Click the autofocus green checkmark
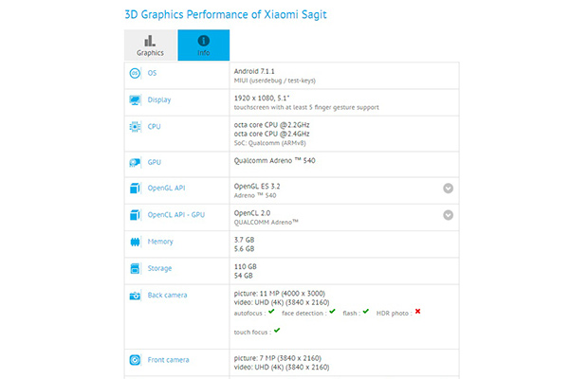The image size is (588, 379). [270, 311]
